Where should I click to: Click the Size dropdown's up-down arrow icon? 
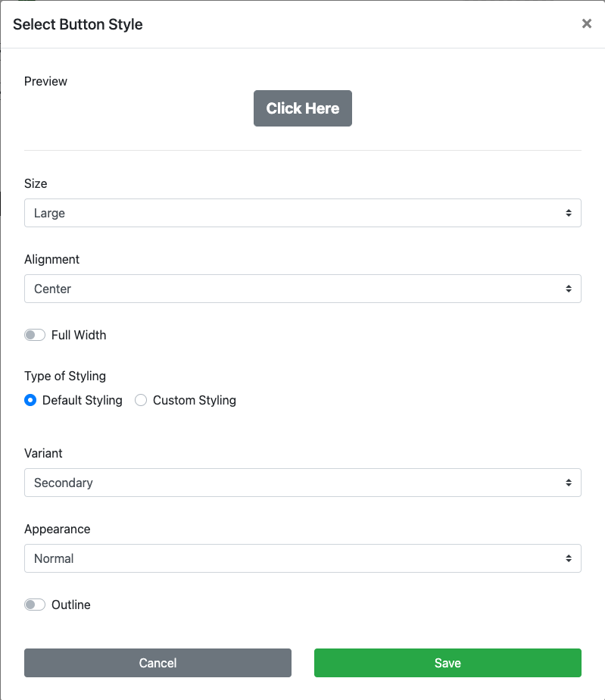coord(568,214)
